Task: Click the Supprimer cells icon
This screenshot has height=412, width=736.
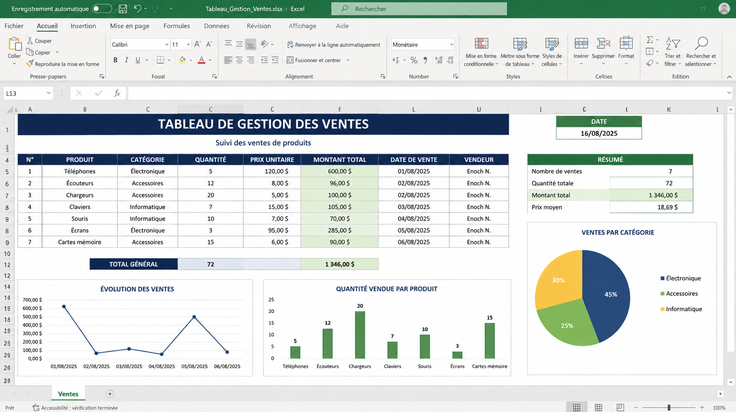Action: 603,44
